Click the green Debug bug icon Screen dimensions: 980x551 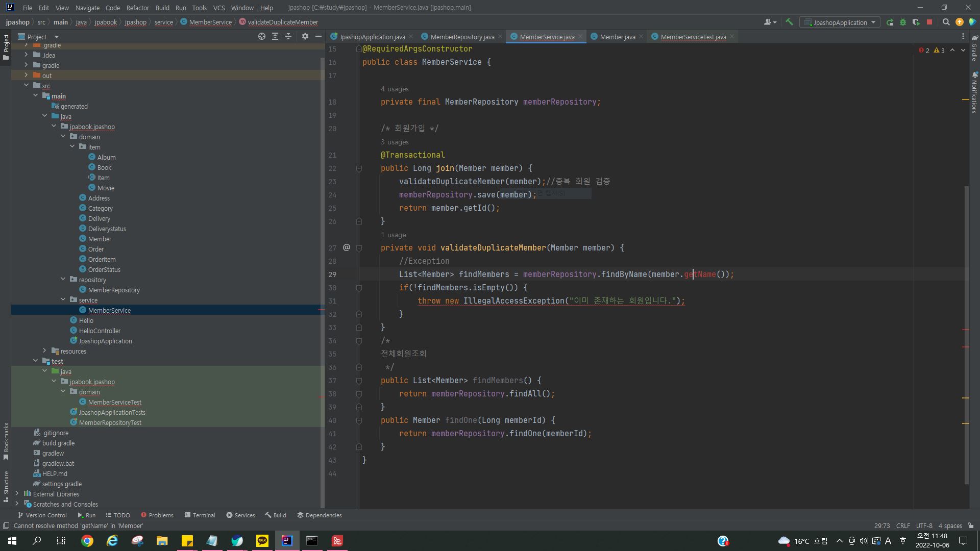pyautogui.click(x=903, y=22)
